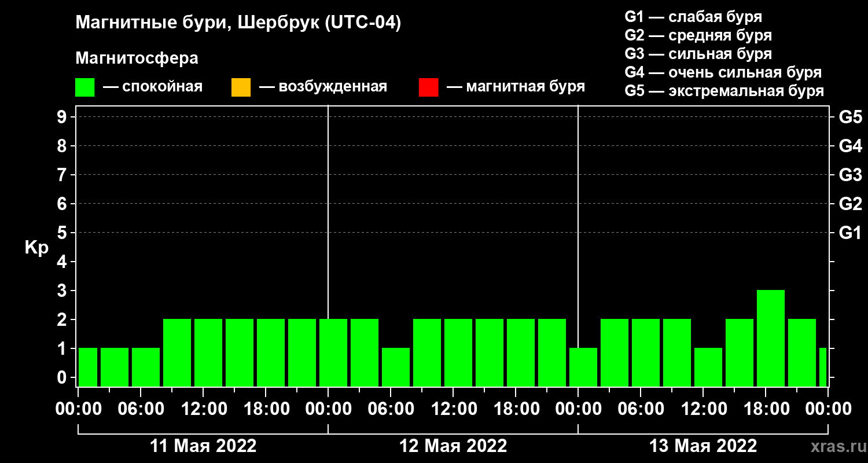Click the first green bar on 11 May
Viewport: 868px width, 463px height.
[88, 367]
